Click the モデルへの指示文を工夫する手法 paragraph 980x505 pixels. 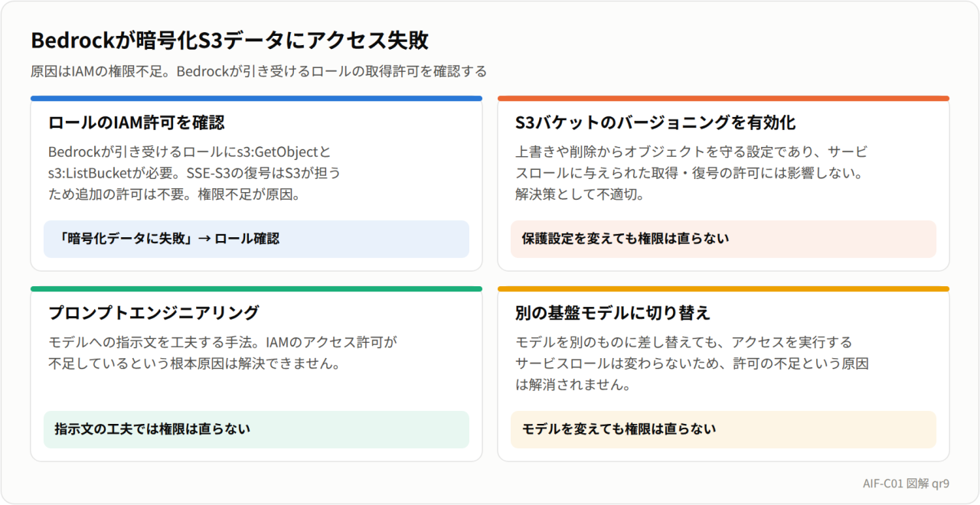(223, 353)
